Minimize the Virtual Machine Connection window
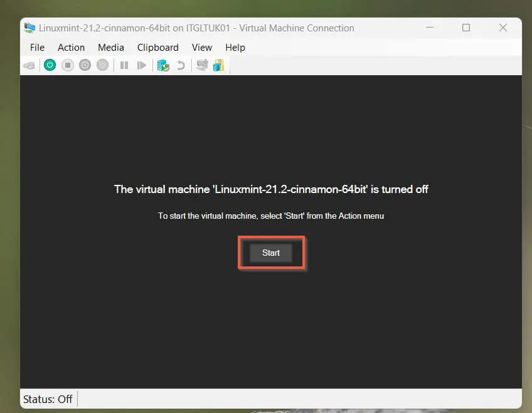This screenshot has height=413, width=532. pyautogui.click(x=430, y=28)
